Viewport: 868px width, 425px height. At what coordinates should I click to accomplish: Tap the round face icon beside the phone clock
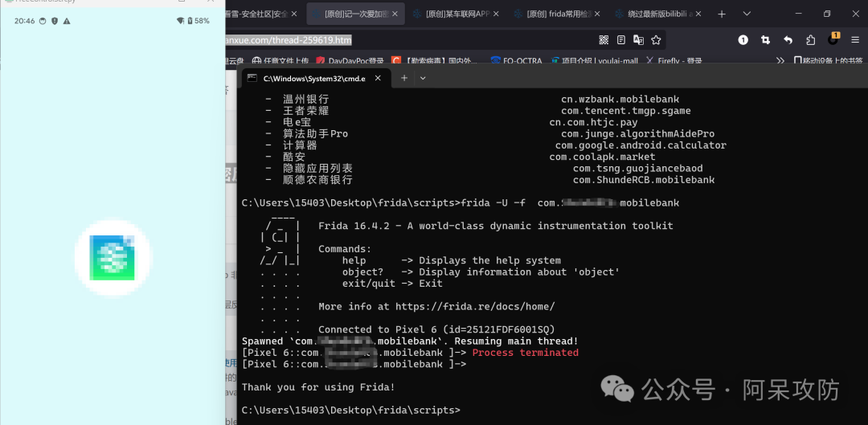click(43, 20)
